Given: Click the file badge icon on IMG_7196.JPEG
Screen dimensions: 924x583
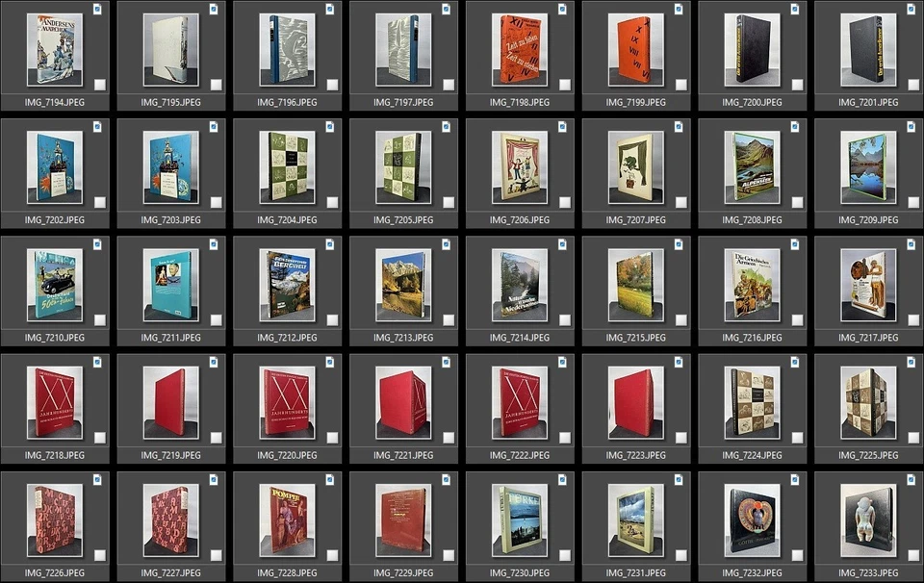Looking at the screenshot, I should pyautogui.click(x=330, y=9).
